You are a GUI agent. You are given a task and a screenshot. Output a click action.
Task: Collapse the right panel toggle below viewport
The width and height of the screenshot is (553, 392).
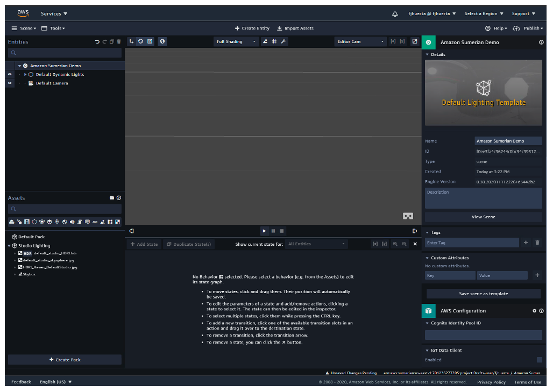pos(415,231)
